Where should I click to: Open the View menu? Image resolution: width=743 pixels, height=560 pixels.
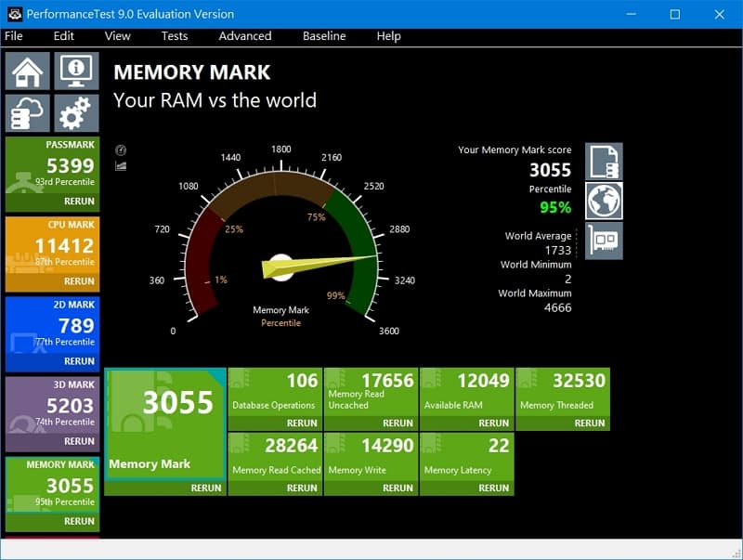[x=118, y=36]
